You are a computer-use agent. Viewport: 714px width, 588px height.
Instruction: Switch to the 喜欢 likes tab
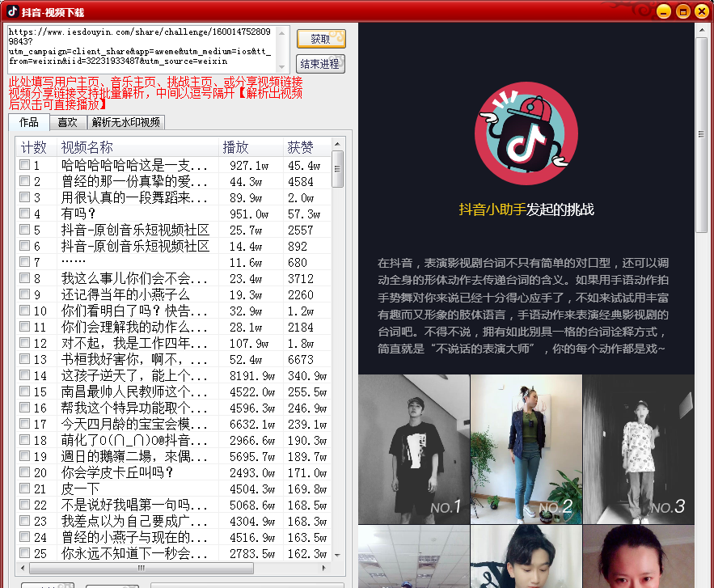pyautogui.click(x=67, y=122)
